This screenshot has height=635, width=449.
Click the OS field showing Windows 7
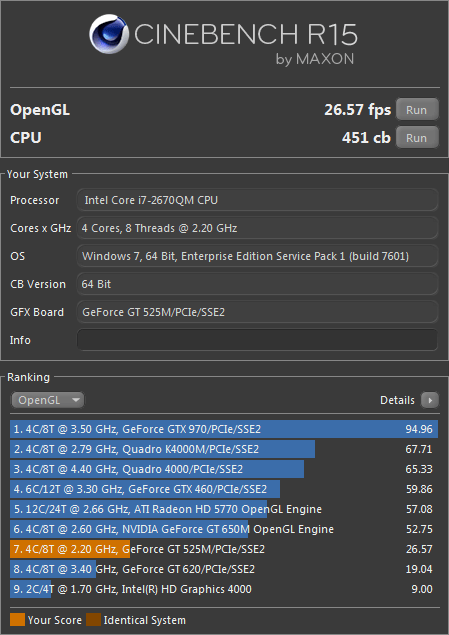(x=257, y=256)
